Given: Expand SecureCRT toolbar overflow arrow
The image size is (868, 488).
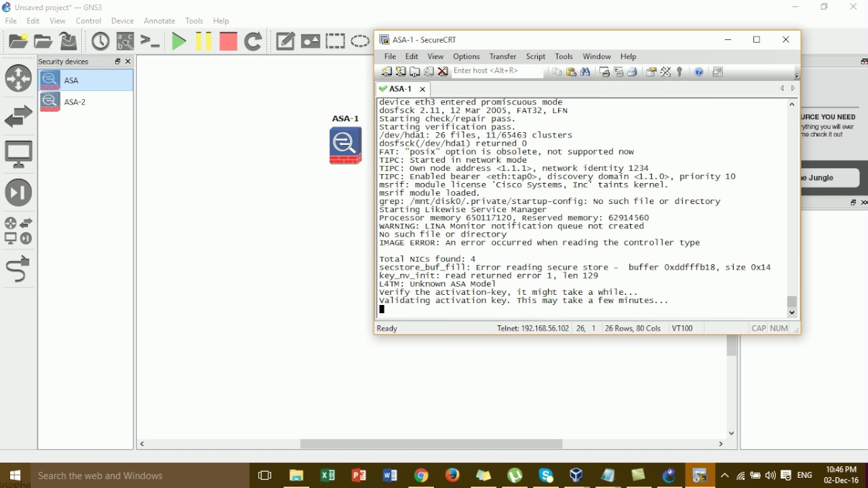Looking at the screenshot, I should click(797, 75).
